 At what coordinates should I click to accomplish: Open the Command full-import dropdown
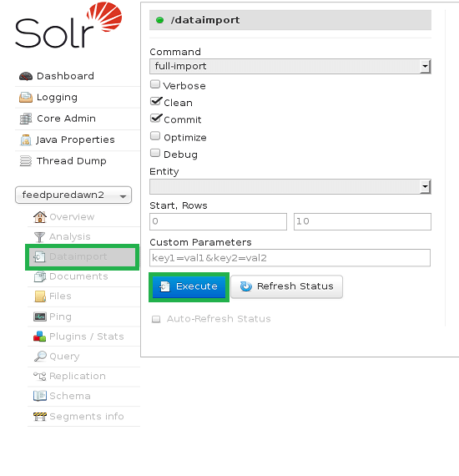tap(290, 67)
